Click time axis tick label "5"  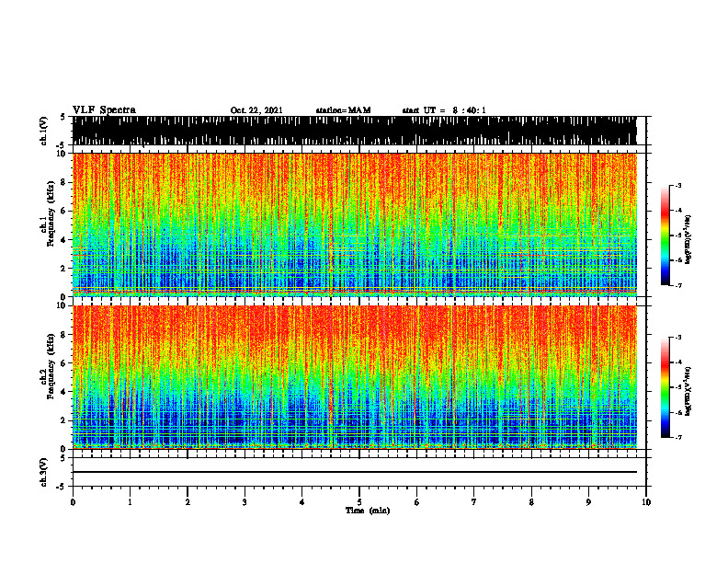point(359,502)
